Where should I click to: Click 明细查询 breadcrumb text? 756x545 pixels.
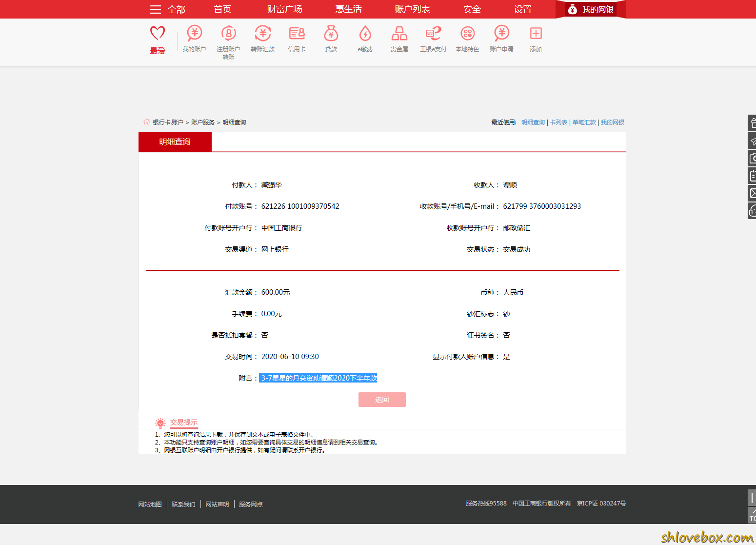point(234,122)
